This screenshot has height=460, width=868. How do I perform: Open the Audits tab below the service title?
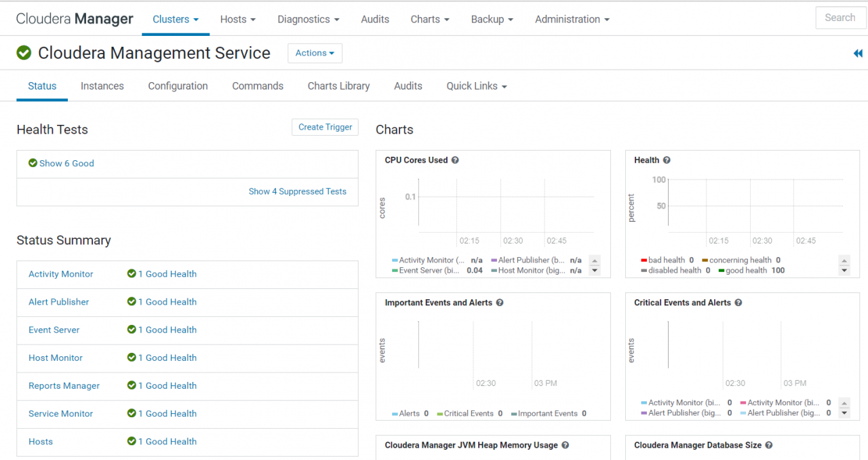pos(408,86)
